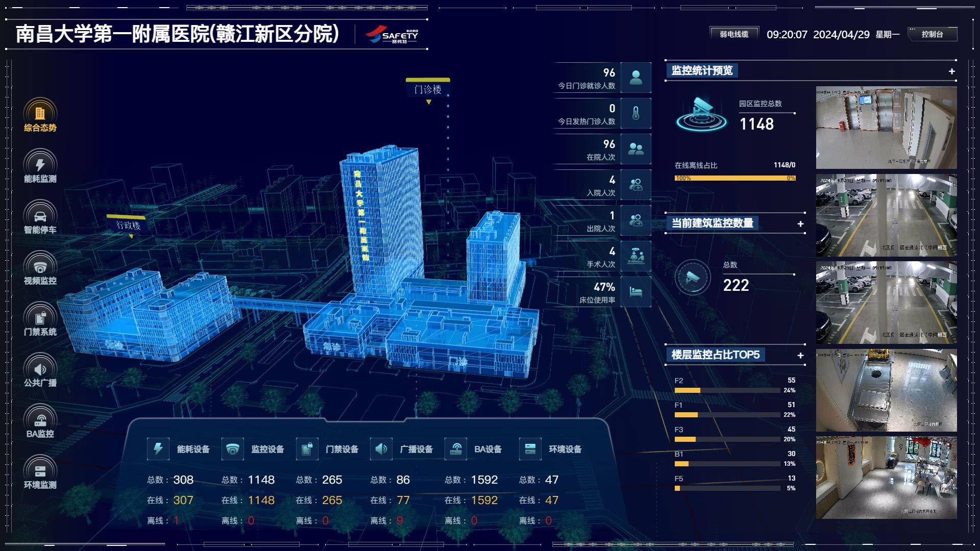Click the 环境设备 server icon
980x551 pixels.
[x=530, y=449]
